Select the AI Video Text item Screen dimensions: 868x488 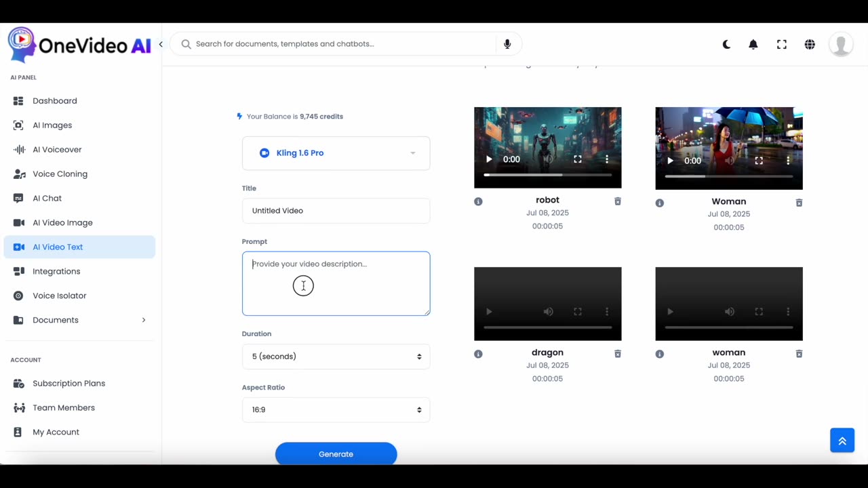click(79, 247)
